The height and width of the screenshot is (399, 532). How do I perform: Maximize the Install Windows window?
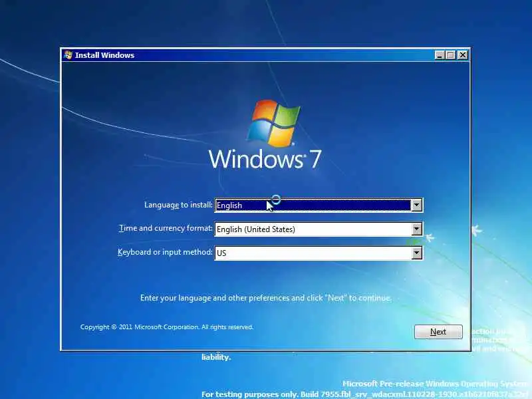(x=451, y=55)
